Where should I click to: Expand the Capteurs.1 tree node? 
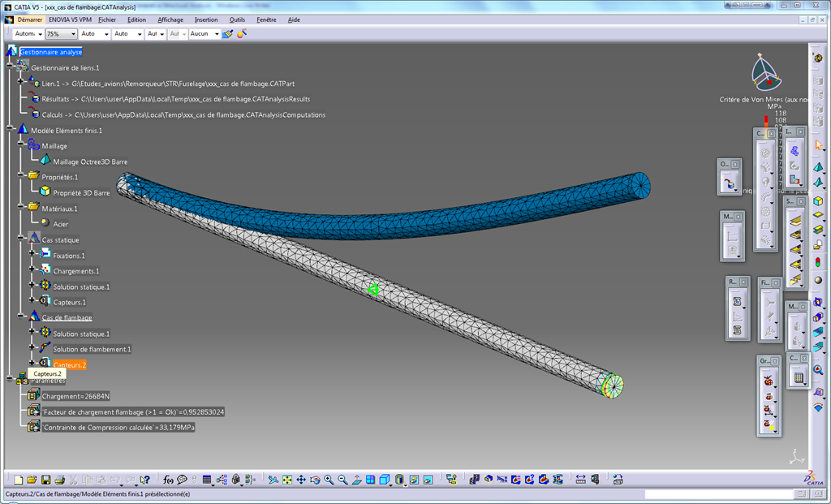pos(32,302)
